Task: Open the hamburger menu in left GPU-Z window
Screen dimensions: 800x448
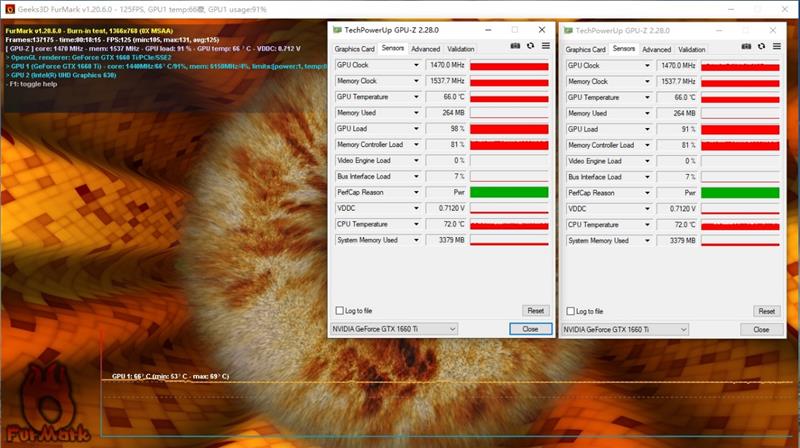Action: (x=546, y=46)
